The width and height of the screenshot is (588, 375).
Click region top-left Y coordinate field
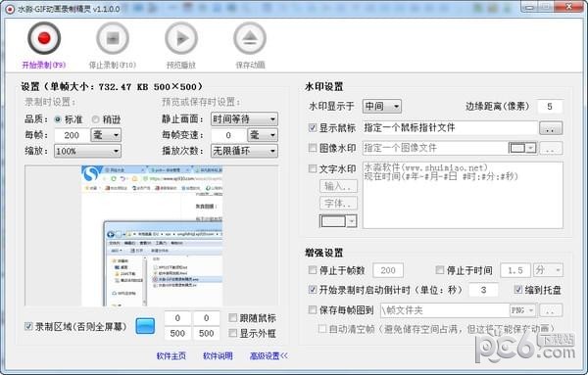(206, 318)
